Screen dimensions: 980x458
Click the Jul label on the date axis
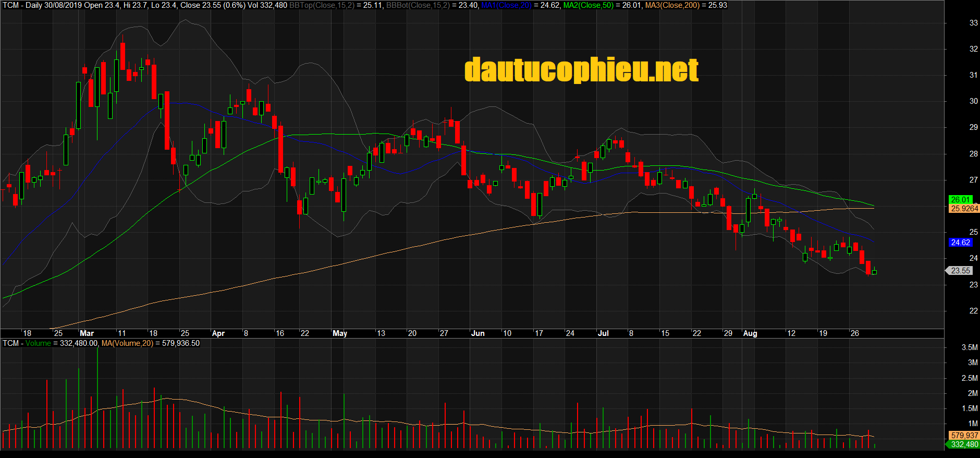[x=603, y=333]
